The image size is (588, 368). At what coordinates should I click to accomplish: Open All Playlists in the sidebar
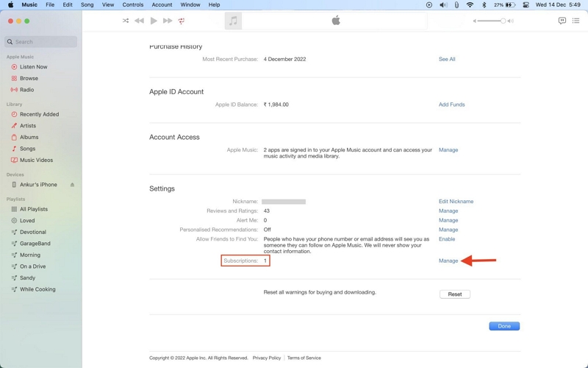click(x=33, y=209)
